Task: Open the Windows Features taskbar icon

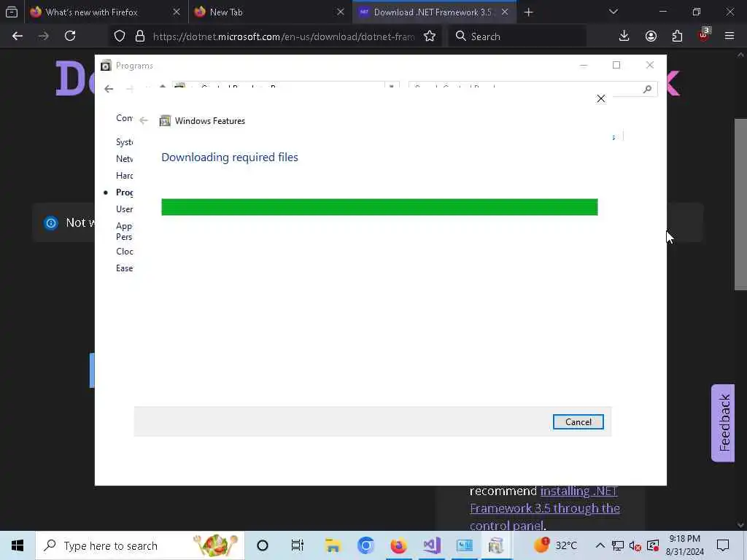Action: 496,545
